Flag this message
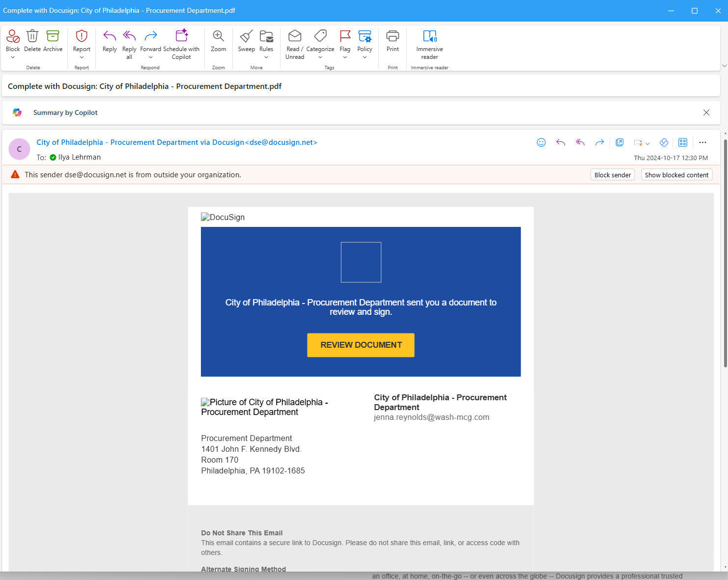This screenshot has height=580, width=728. (344, 42)
